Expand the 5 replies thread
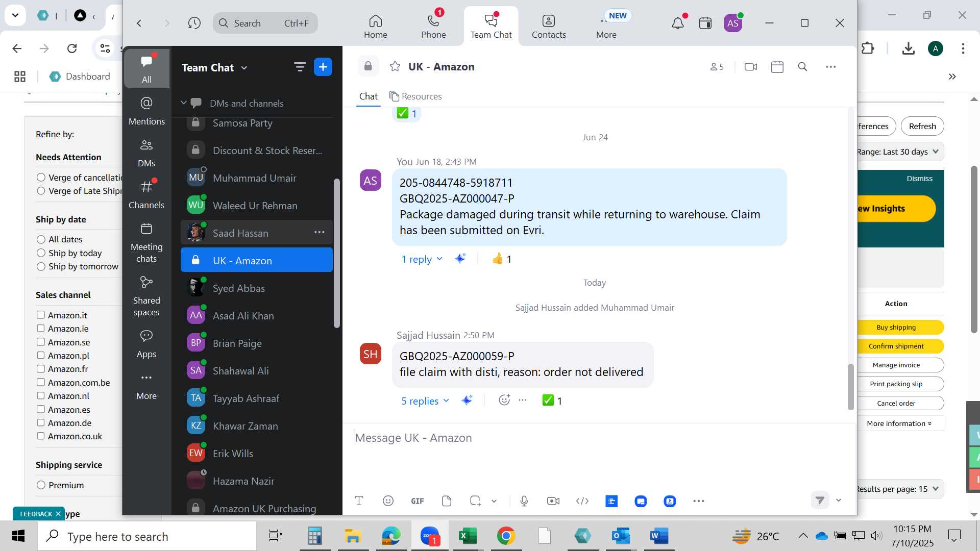 point(425,401)
